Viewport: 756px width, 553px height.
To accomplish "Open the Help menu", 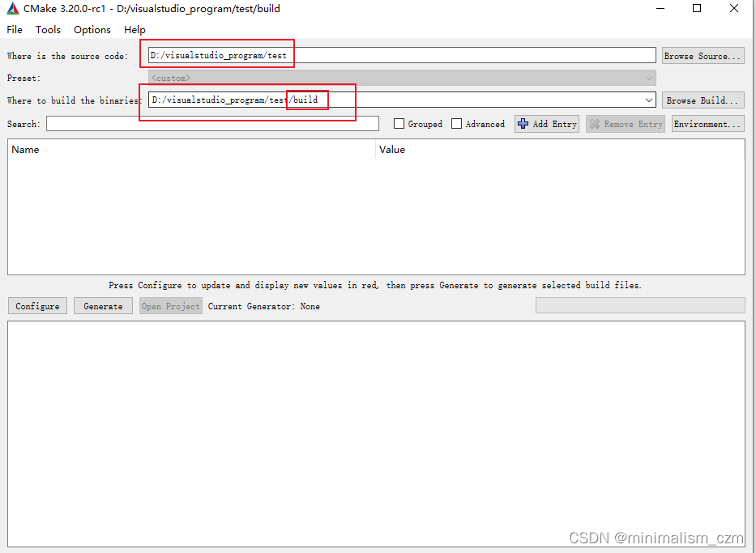I will coord(135,29).
